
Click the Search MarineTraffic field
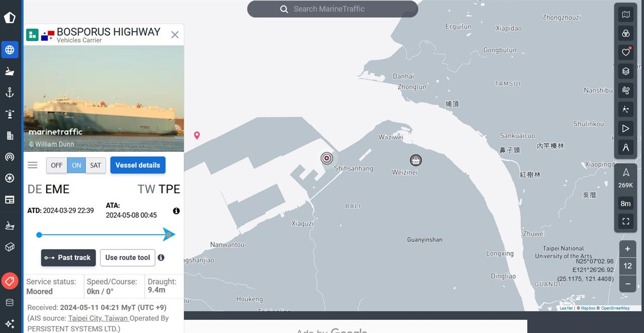(x=333, y=9)
